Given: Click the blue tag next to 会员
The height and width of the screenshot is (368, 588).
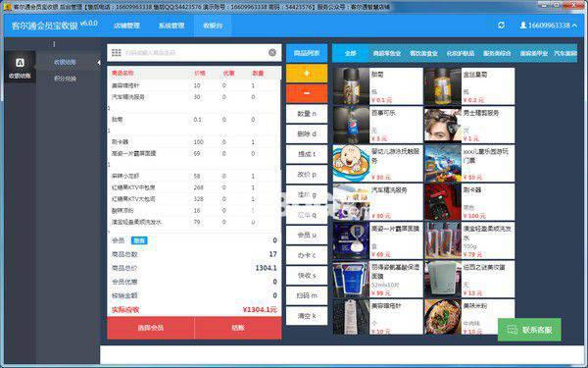Looking at the screenshot, I should [139, 240].
